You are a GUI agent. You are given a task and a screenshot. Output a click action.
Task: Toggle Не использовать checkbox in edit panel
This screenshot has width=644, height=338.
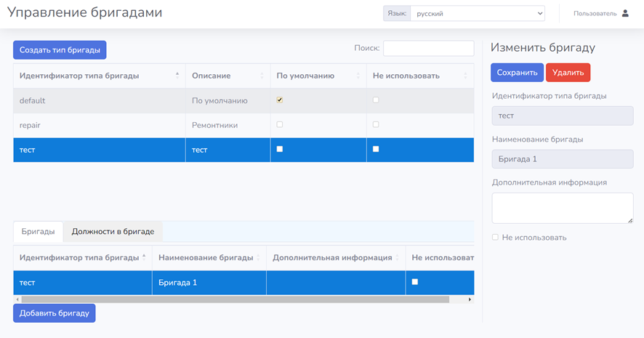pos(496,237)
